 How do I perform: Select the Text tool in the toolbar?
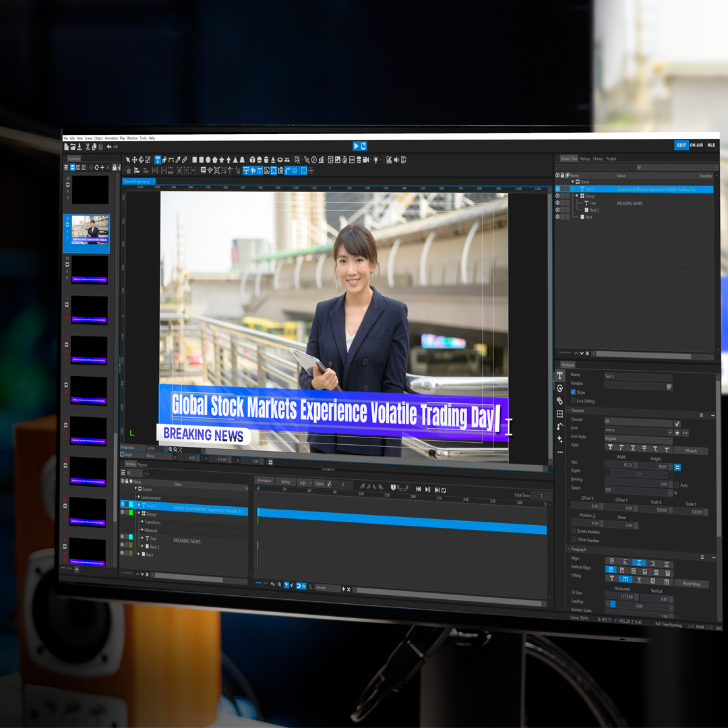(x=158, y=160)
